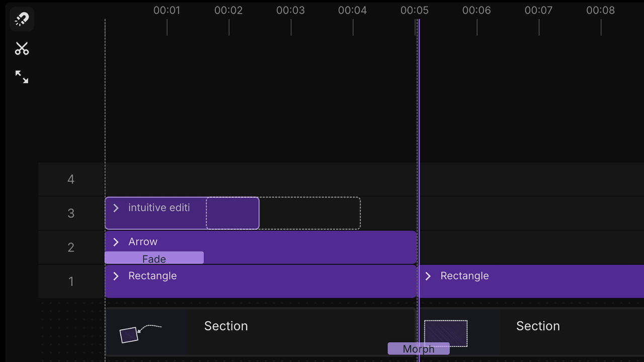The width and height of the screenshot is (644, 362).
Task: Click the second Section label
Action: (538, 326)
